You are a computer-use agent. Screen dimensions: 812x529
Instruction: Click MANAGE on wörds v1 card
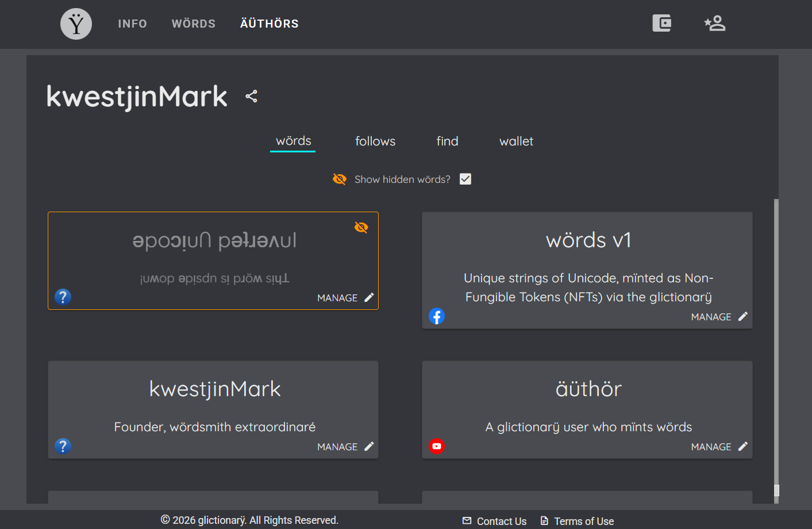[711, 317]
